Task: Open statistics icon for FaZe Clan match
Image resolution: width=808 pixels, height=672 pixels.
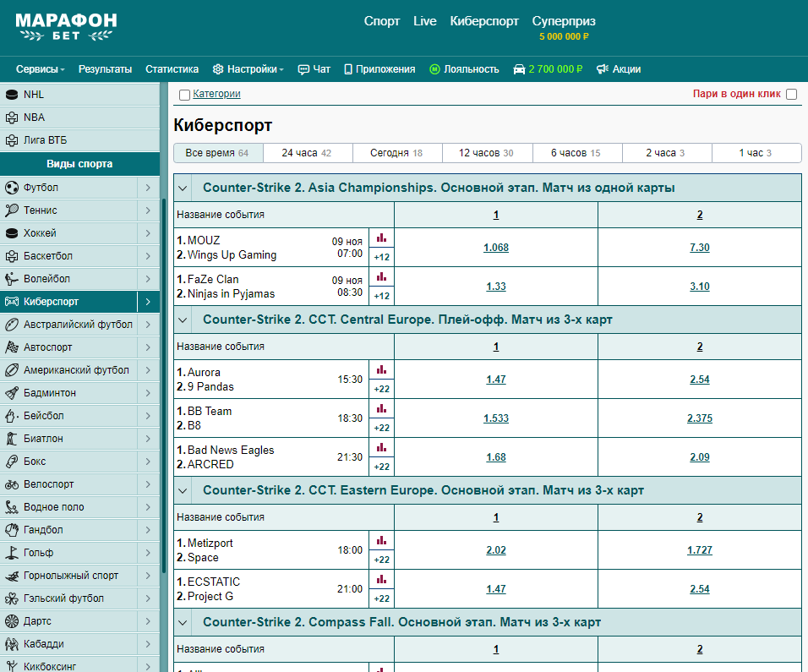Action: coord(381,276)
